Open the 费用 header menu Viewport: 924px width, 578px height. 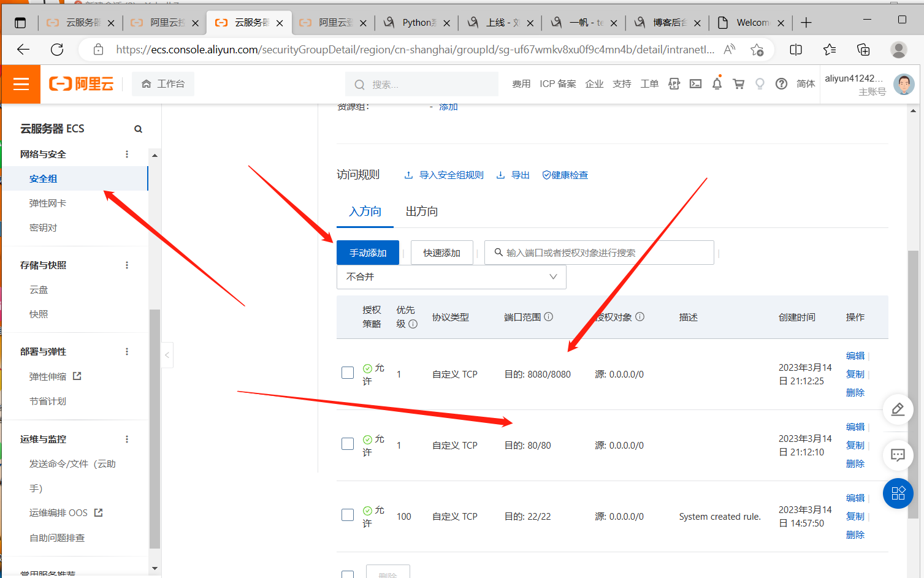click(521, 84)
